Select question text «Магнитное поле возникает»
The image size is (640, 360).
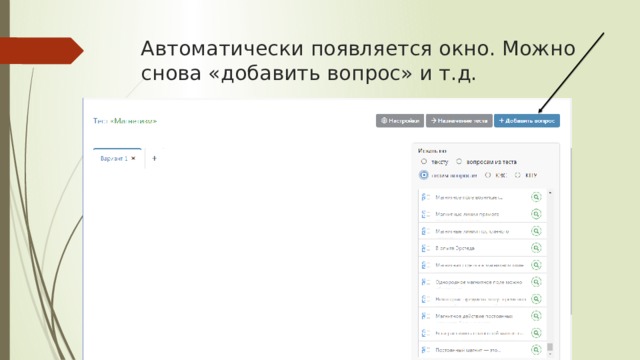click(469, 198)
